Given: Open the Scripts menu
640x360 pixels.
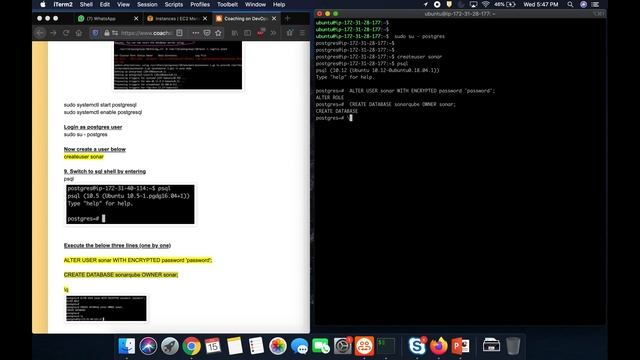Looking at the screenshot, I should pyautogui.click(x=174, y=4).
